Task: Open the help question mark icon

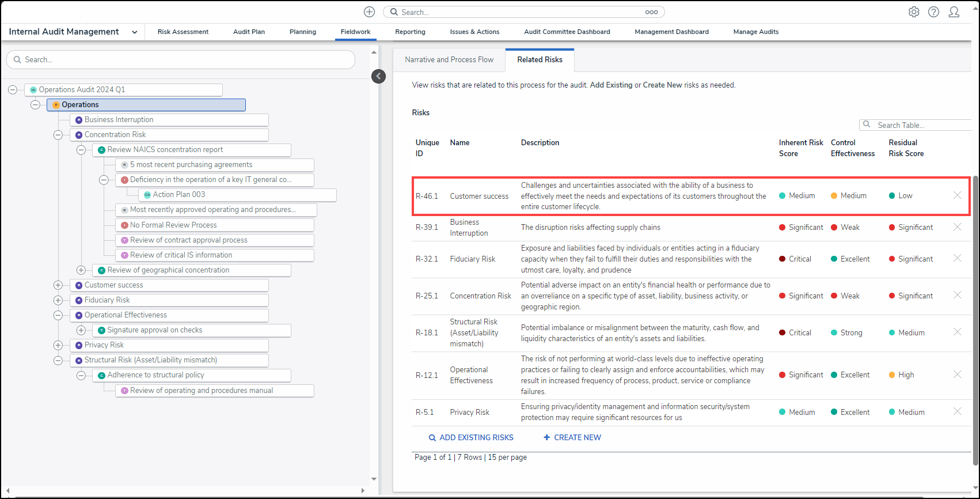Action: click(x=933, y=12)
